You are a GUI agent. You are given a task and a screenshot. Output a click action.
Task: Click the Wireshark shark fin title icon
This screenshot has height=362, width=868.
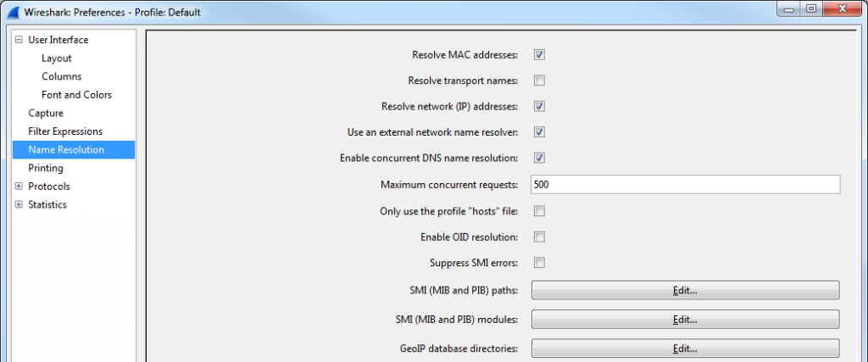pos(12,12)
